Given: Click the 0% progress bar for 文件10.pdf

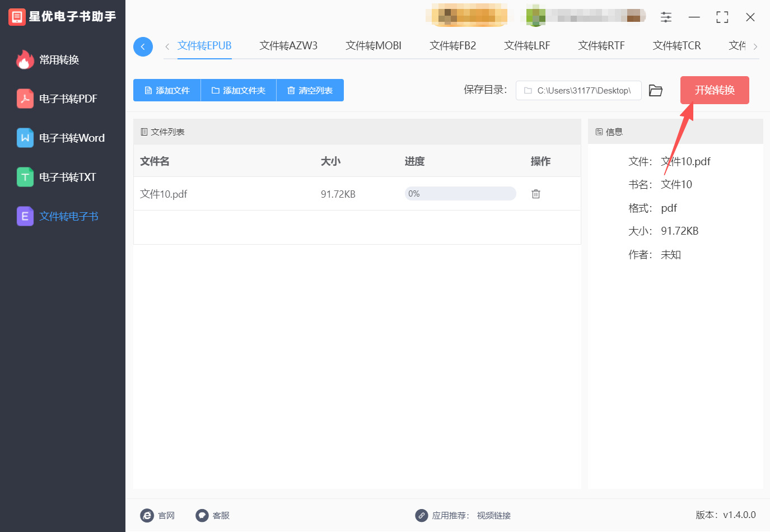Looking at the screenshot, I should (460, 194).
